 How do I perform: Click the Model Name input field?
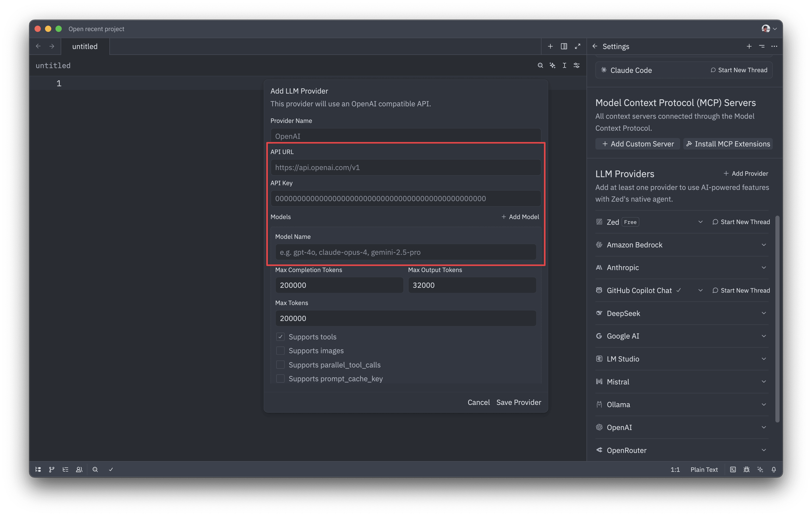click(406, 252)
